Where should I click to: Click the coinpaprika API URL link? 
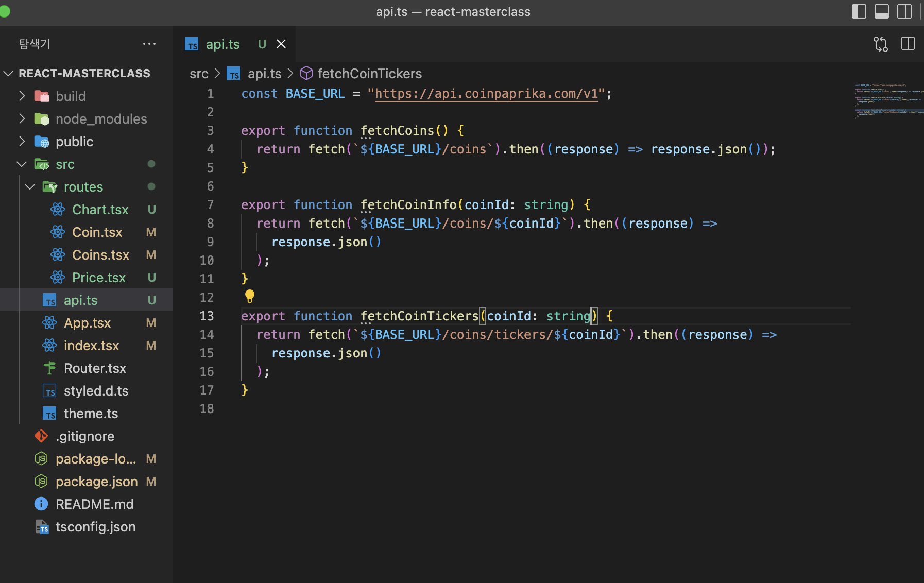point(486,93)
